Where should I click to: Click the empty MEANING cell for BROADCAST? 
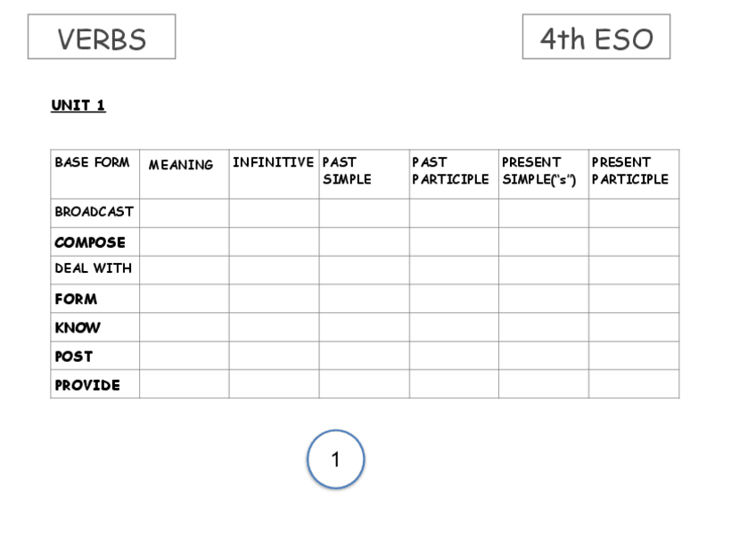click(185, 213)
